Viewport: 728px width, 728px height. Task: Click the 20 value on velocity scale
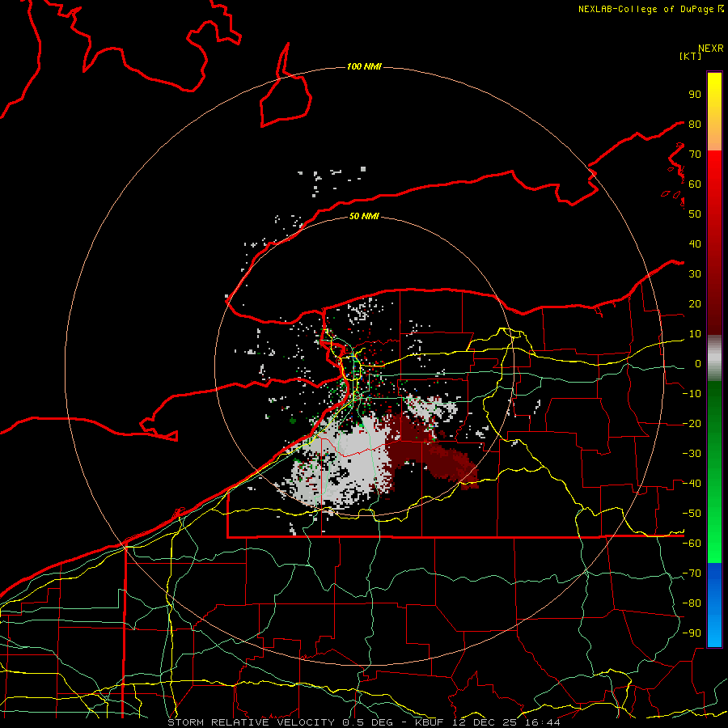tap(695, 303)
